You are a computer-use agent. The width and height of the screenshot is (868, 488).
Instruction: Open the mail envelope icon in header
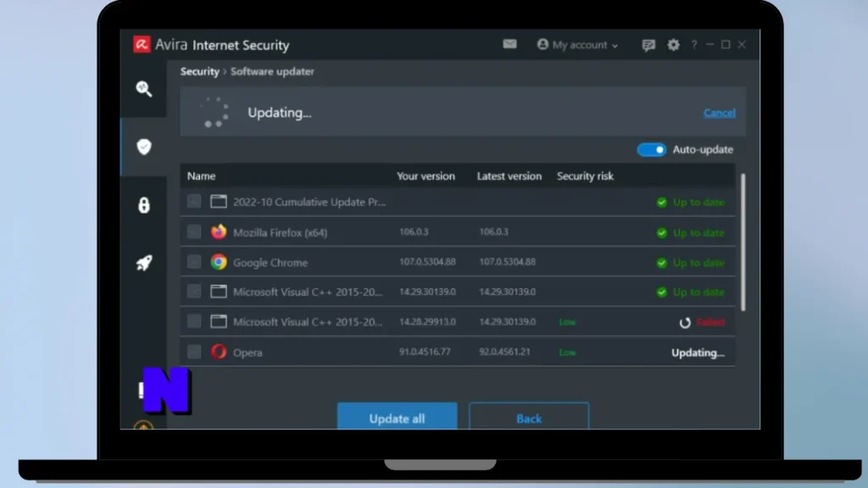[x=509, y=44]
